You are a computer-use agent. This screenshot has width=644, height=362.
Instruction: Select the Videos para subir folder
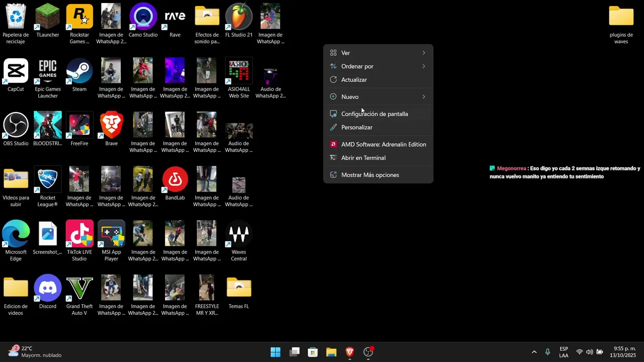(x=16, y=186)
